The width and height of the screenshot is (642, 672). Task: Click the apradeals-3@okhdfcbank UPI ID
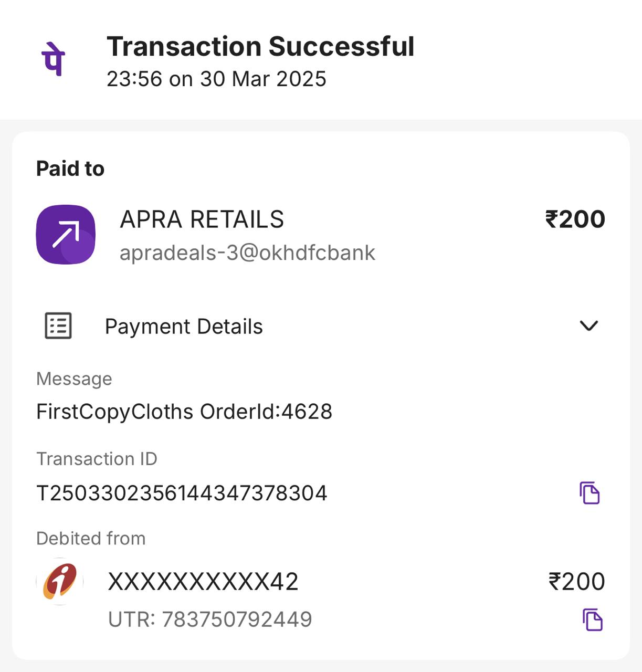point(247,253)
